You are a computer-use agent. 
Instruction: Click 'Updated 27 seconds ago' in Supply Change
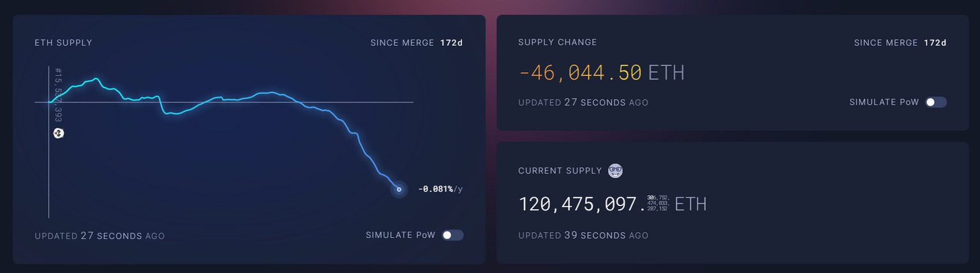point(583,103)
